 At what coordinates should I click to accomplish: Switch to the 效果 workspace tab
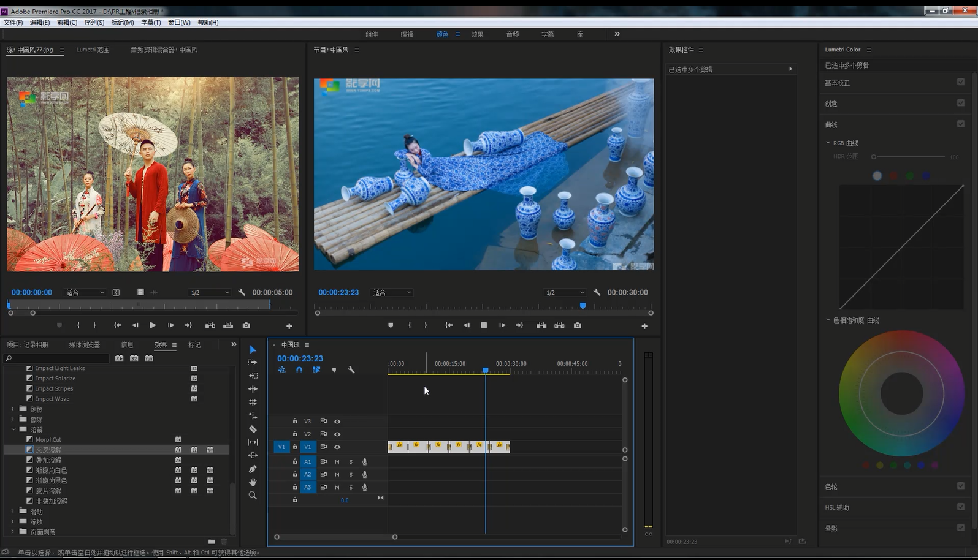[x=477, y=34]
